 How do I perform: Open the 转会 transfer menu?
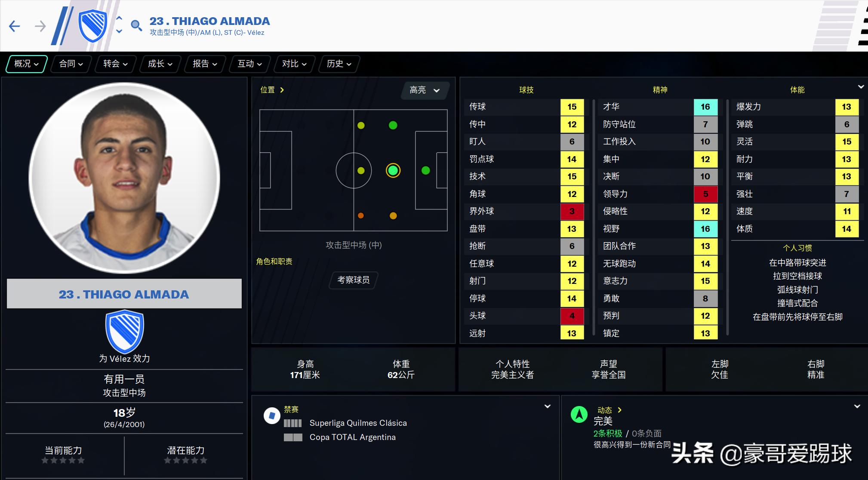[115, 64]
